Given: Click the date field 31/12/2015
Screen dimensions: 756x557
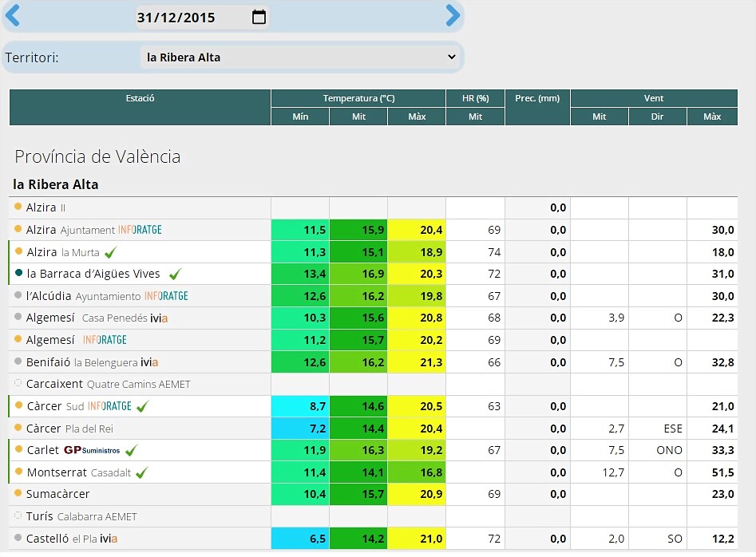Looking at the screenshot, I should [201, 18].
